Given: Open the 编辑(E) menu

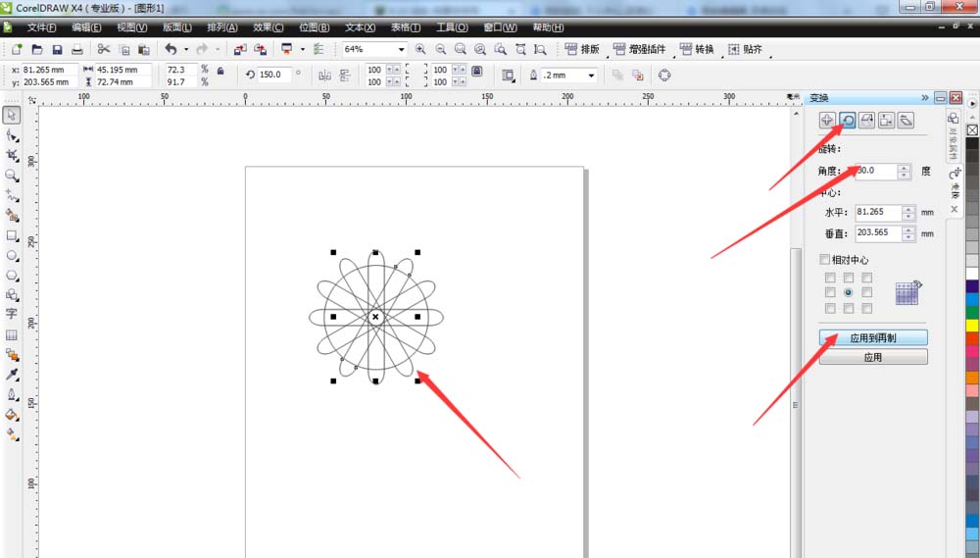Looking at the screenshot, I should click(x=86, y=27).
